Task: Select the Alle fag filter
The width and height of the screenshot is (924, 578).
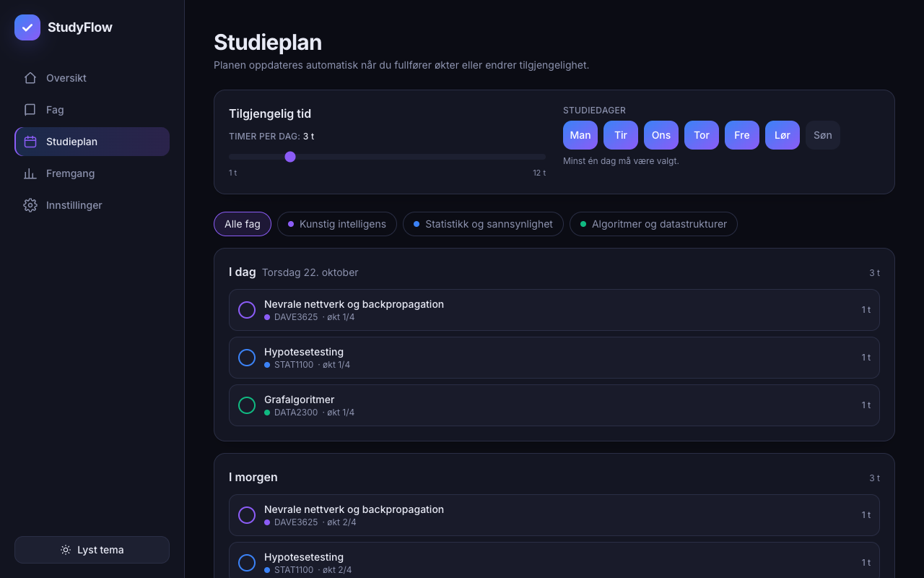Action: (x=243, y=224)
